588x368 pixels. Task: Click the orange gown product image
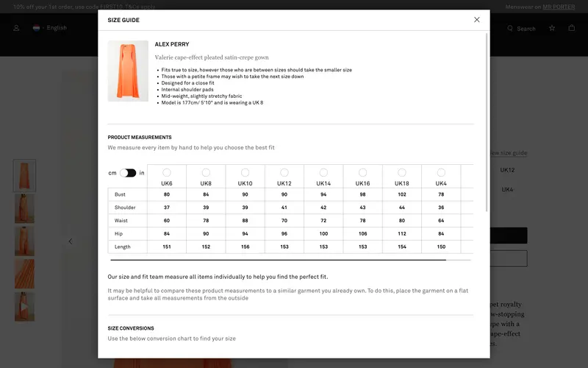point(128,71)
